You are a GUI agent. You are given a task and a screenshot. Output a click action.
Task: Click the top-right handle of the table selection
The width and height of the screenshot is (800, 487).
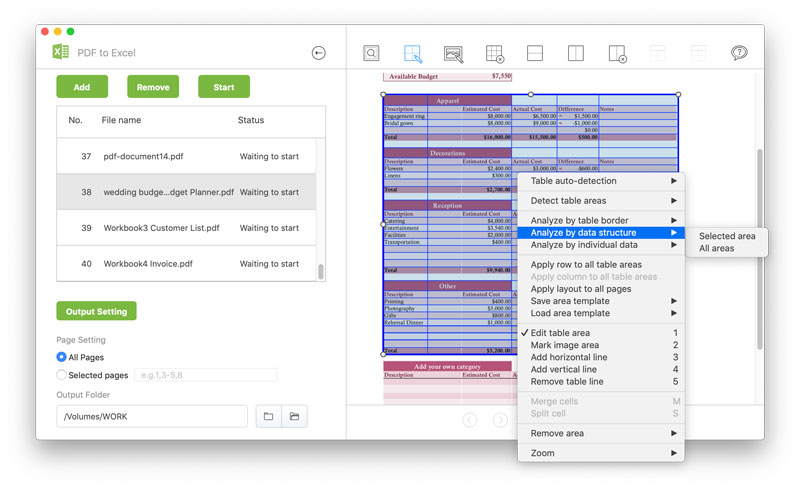point(678,94)
